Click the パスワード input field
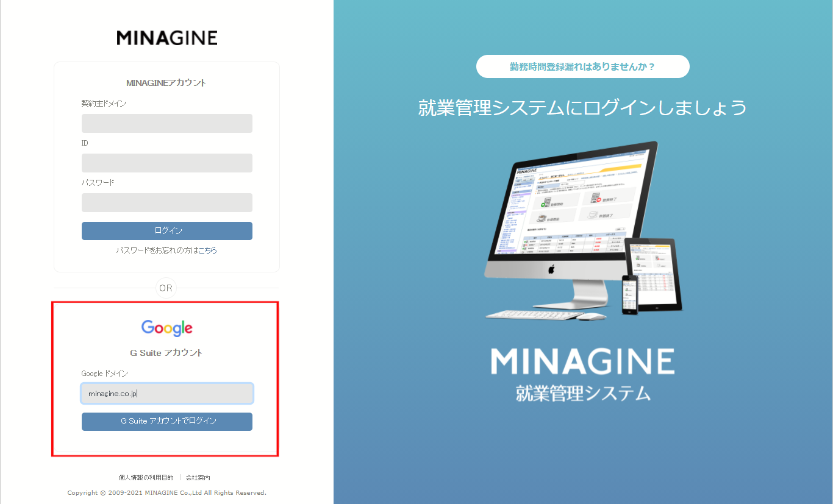The height and width of the screenshot is (504, 833). click(167, 202)
